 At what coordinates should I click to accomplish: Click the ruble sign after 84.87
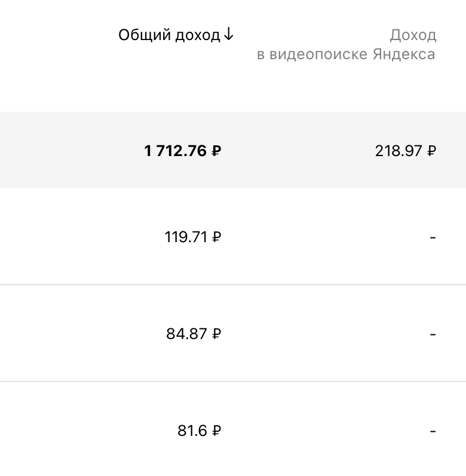tap(217, 334)
